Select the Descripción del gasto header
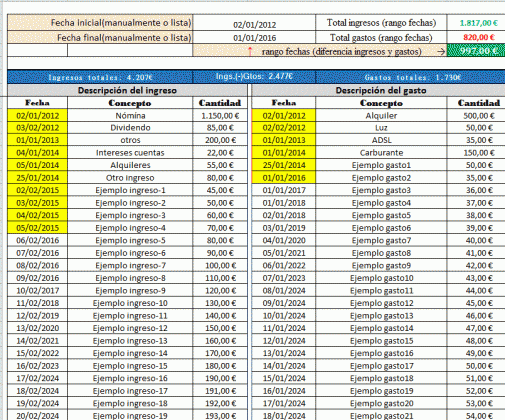Screen dimensions: 505x420 point(380,90)
